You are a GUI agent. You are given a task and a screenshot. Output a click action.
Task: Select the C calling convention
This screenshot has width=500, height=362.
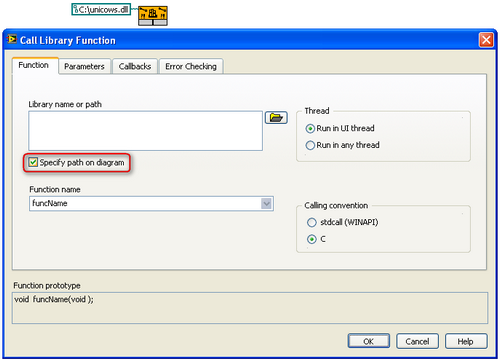point(312,239)
